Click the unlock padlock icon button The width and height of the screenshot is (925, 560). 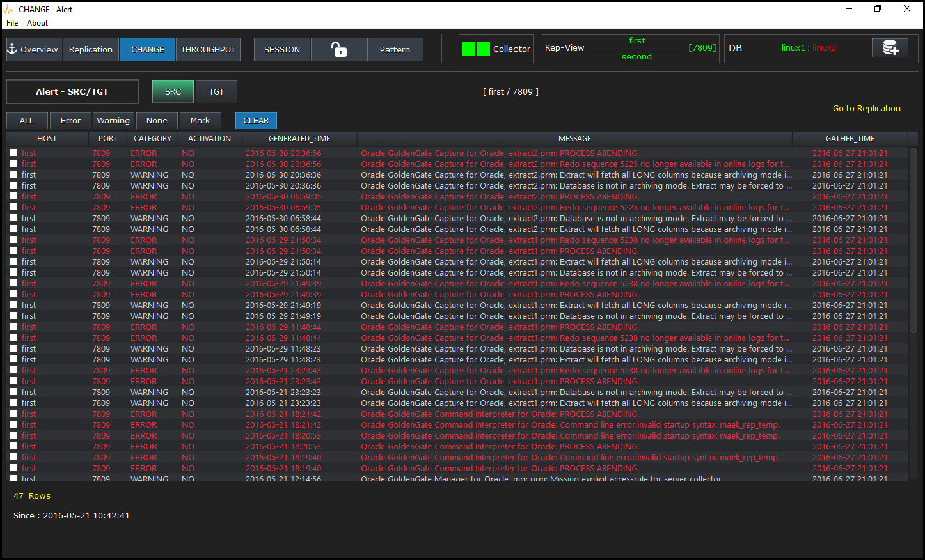tap(339, 49)
